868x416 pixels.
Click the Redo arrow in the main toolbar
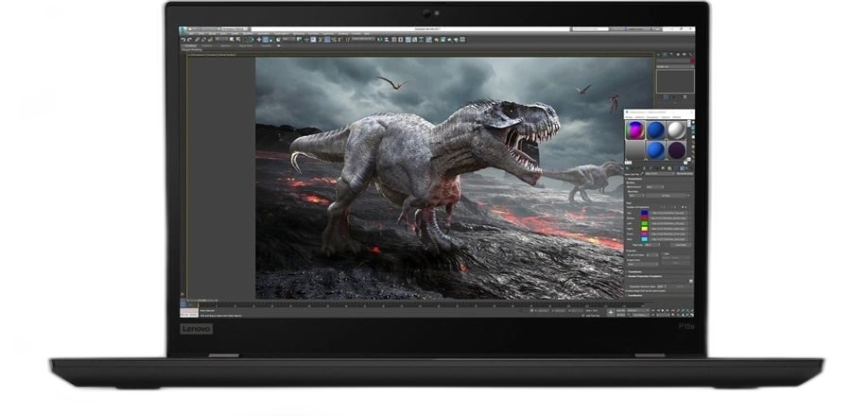coord(190,40)
